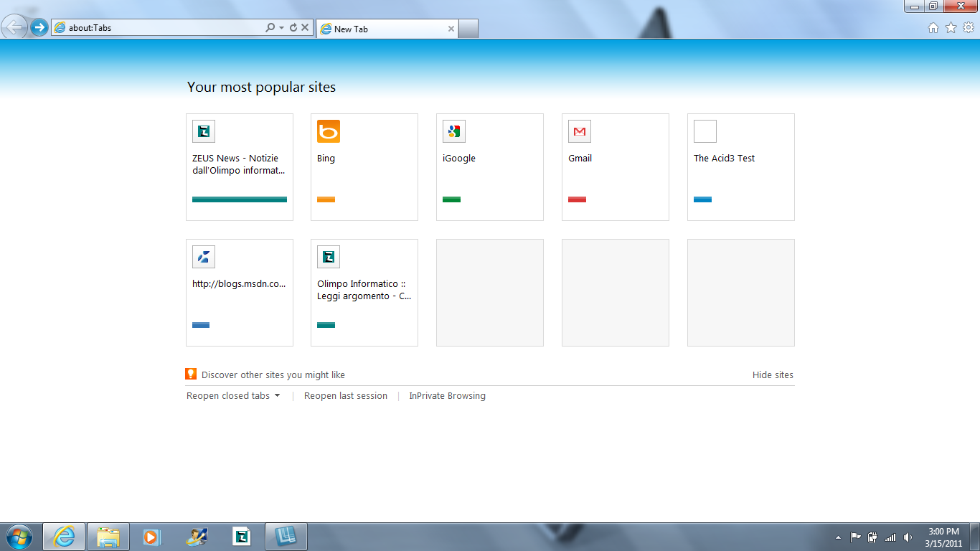This screenshot has width=980, height=551.
Task: Open the volume speaker icon
Action: point(908,537)
